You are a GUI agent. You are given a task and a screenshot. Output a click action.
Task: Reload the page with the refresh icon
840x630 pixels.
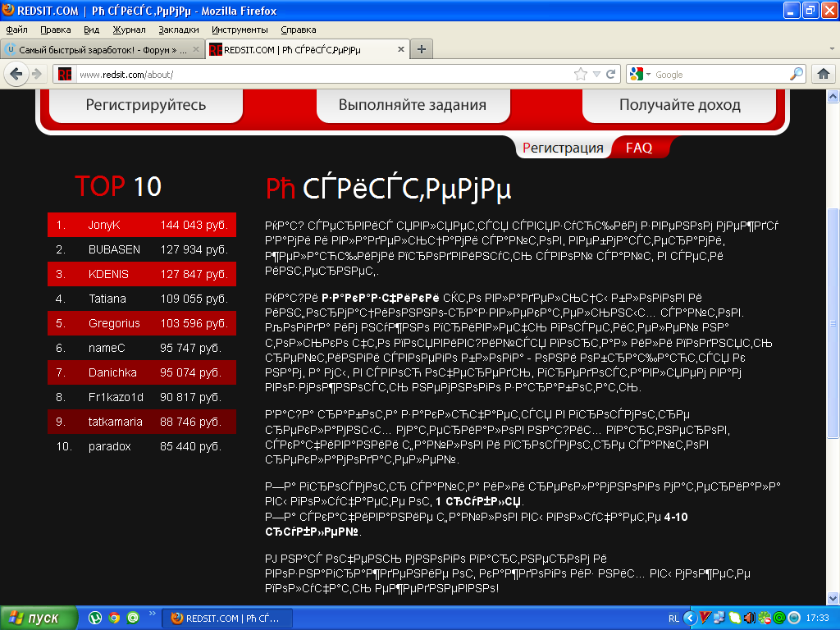point(610,74)
